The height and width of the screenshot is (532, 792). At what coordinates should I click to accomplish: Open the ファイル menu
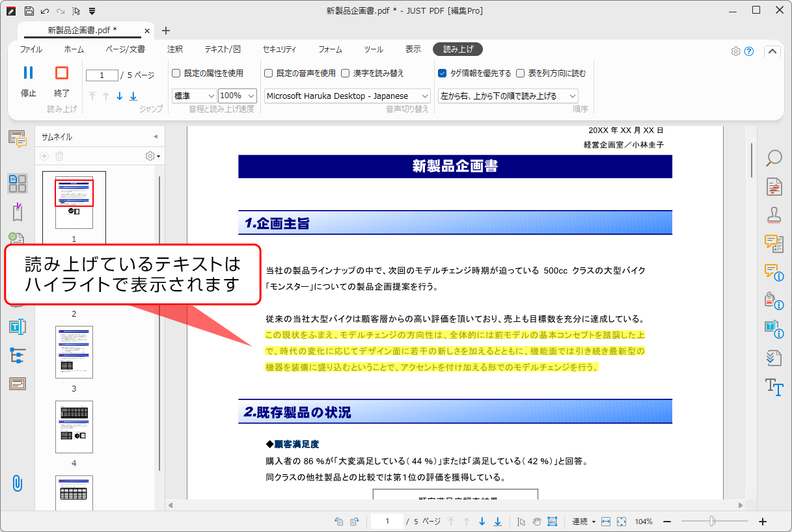31,49
